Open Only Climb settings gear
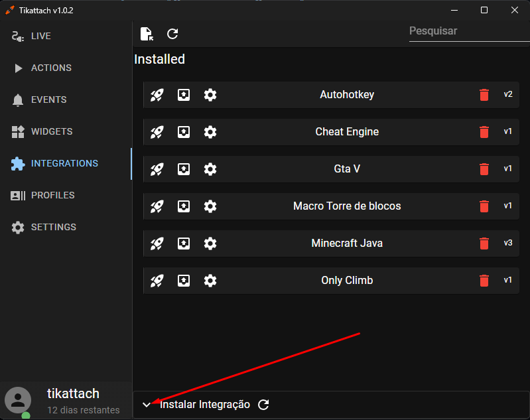The image size is (530, 420). 210,281
